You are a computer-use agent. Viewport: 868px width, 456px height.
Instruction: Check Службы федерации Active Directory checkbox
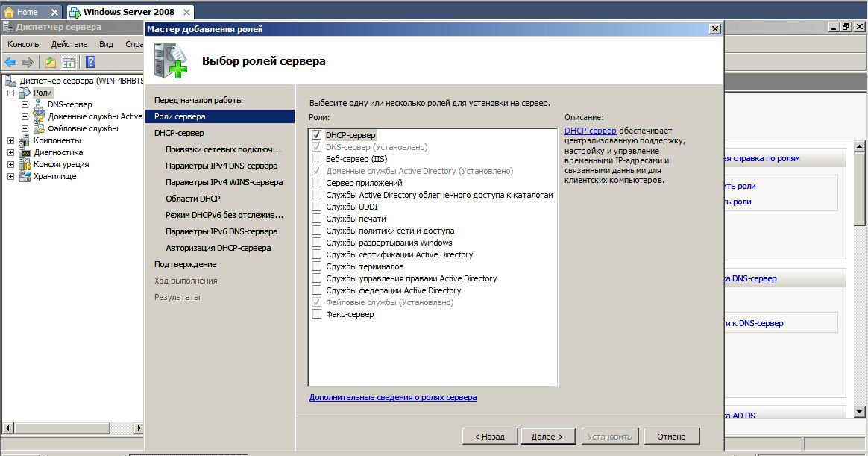coord(317,290)
